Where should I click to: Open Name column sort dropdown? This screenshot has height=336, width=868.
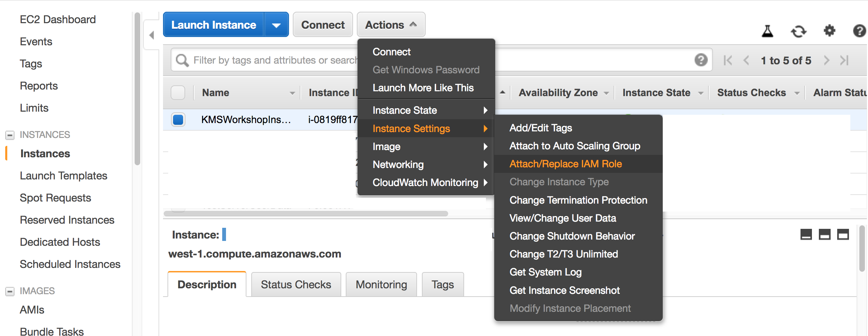(292, 93)
